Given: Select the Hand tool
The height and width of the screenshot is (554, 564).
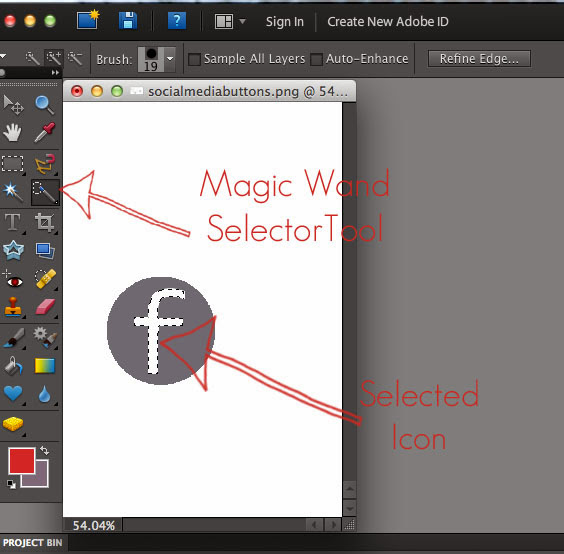Looking at the screenshot, I should (12, 132).
